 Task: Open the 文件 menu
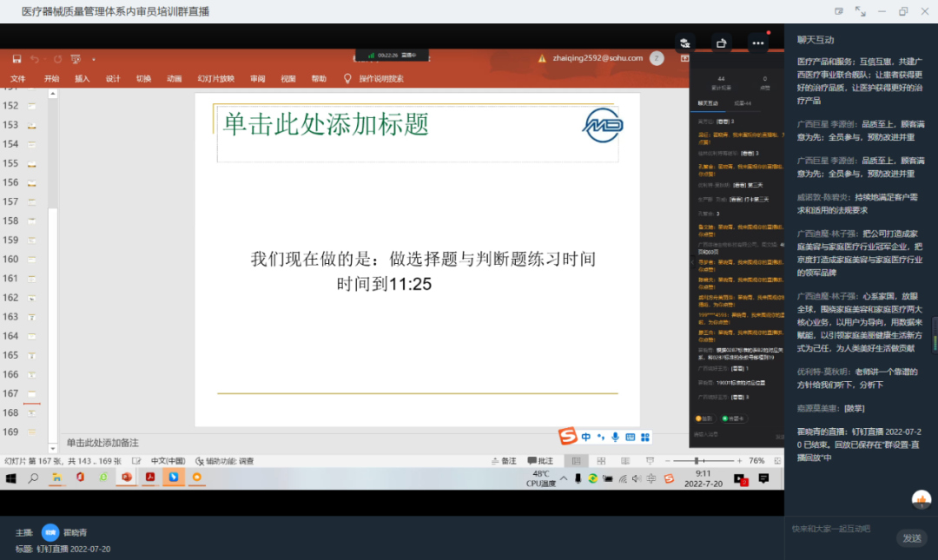click(x=18, y=78)
